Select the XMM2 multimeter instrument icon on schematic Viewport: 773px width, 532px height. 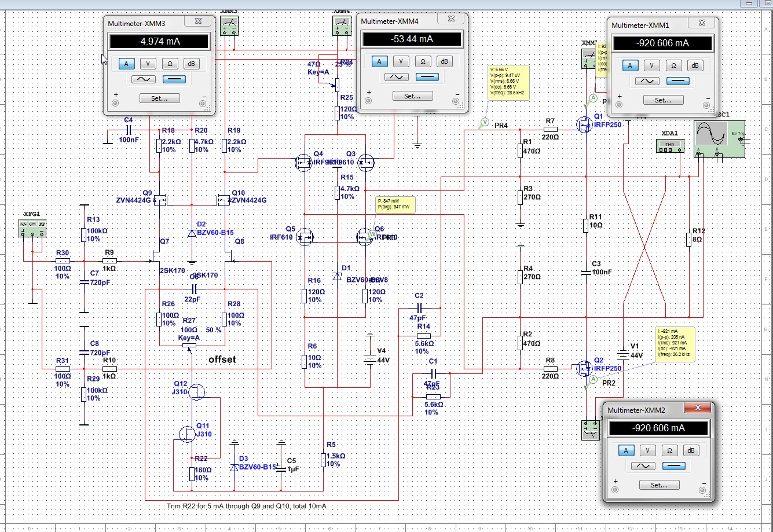[x=591, y=430]
